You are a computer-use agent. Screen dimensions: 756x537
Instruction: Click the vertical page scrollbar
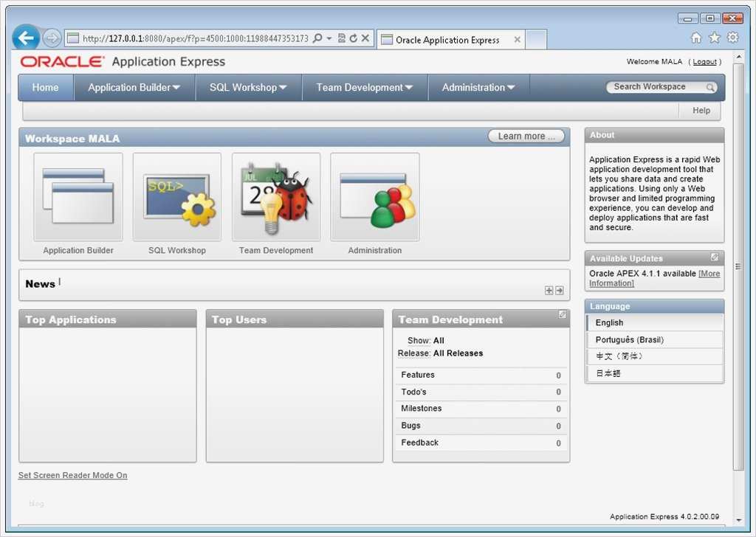coord(738,266)
